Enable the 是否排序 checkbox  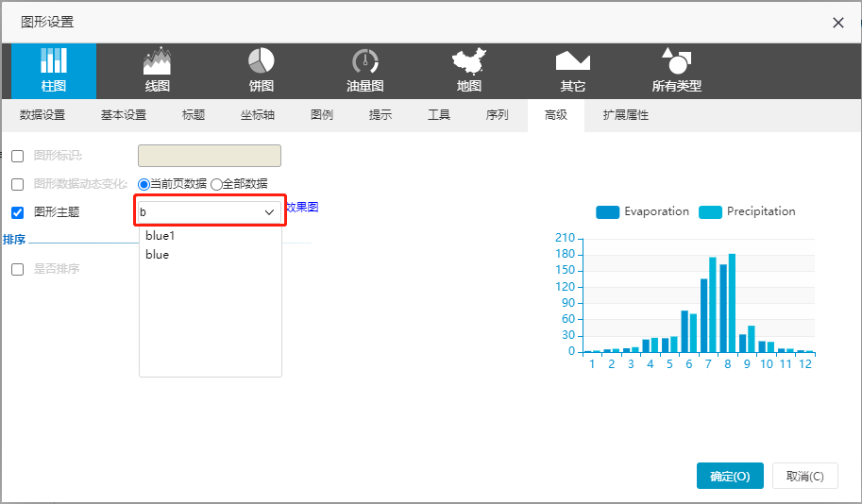(18, 269)
